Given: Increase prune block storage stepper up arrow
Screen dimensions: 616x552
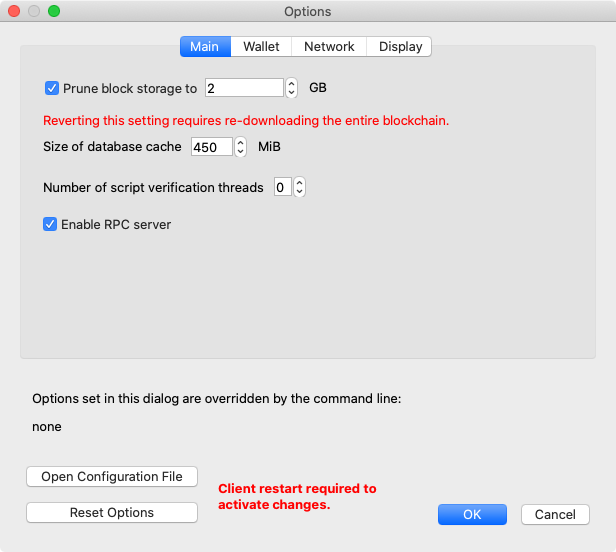Looking at the screenshot, I should (291, 83).
